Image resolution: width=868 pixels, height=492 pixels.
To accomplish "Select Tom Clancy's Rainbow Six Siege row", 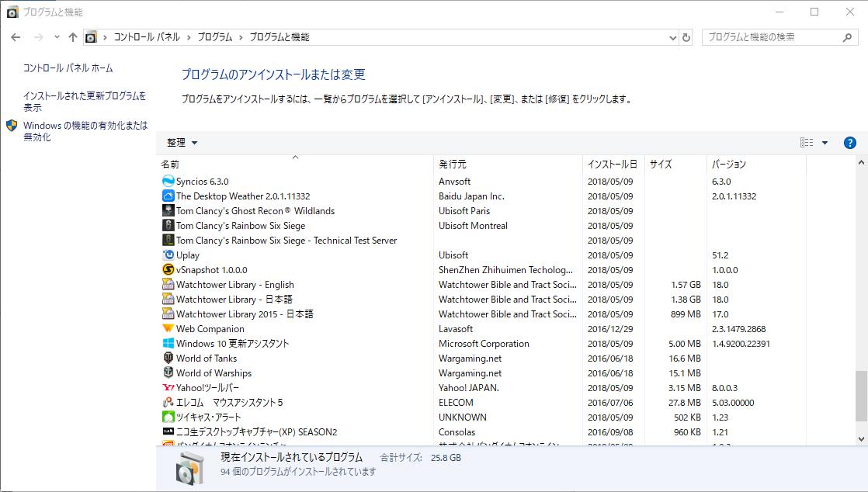I will [x=481, y=225].
